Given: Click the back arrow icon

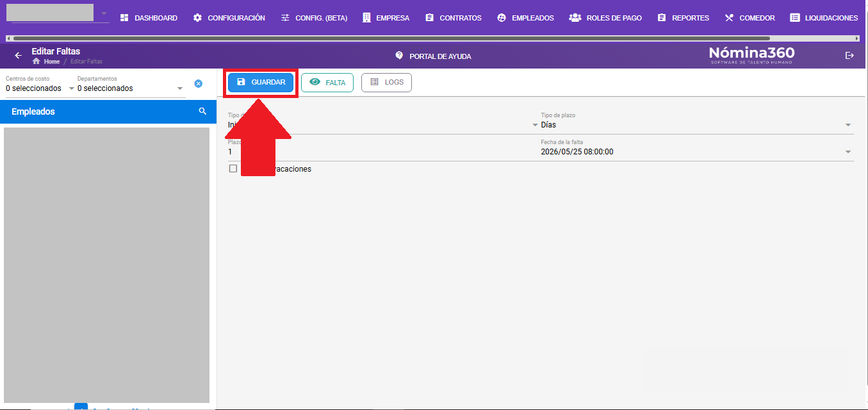Looking at the screenshot, I should click(x=18, y=56).
